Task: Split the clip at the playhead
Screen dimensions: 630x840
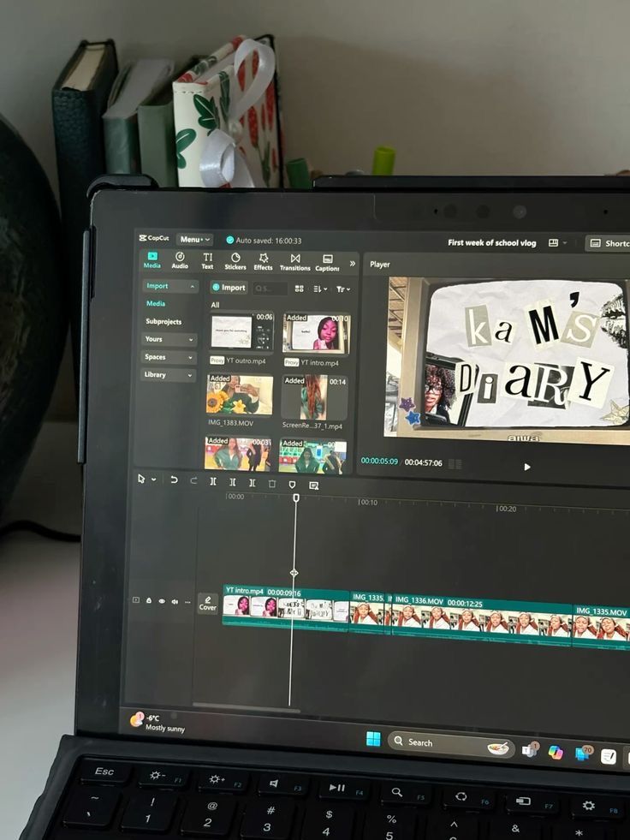Action: 212,481
